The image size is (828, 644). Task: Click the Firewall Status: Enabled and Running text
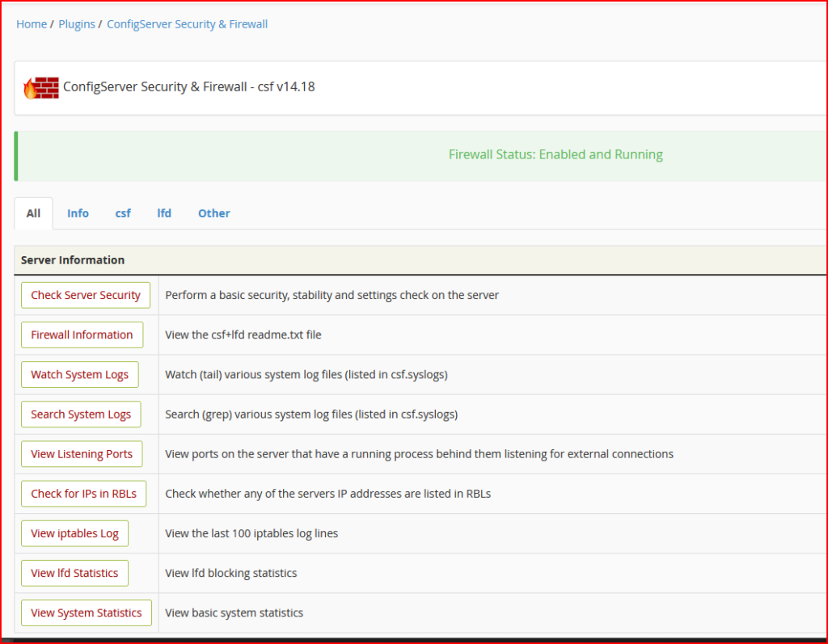tap(556, 154)
